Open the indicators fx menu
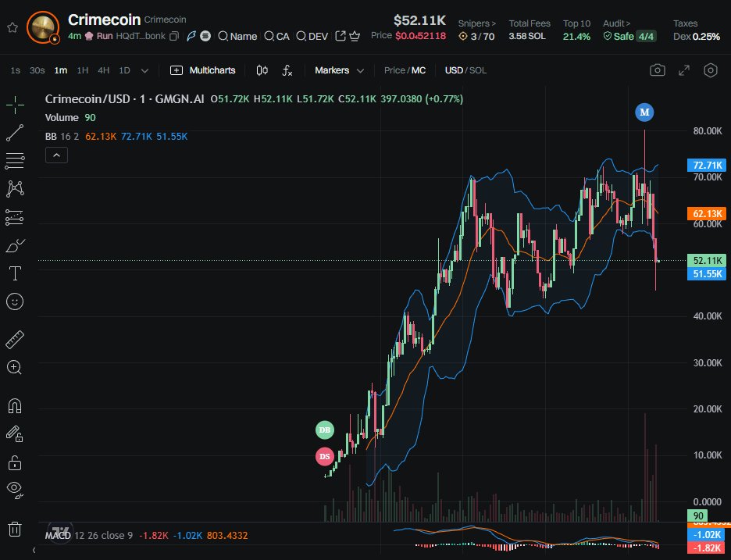The height and width of the screenshot is (560, 731). [287, 70]
